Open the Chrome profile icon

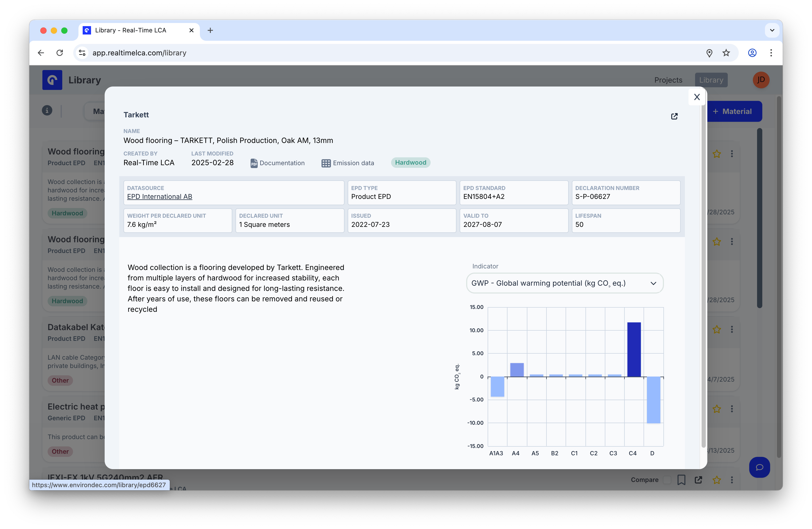click(752, 53)
